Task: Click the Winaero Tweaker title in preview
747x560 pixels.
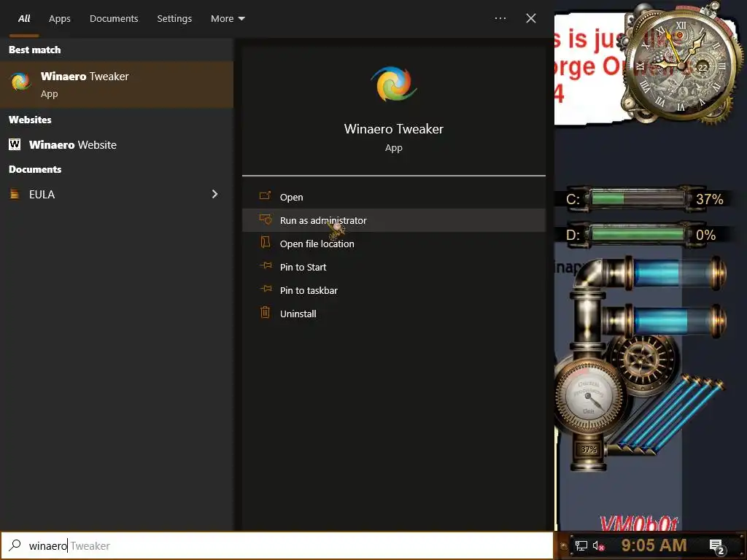Action: [393, 129]
